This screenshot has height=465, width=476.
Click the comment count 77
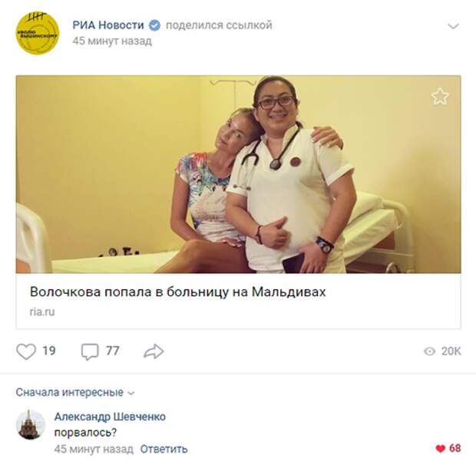(x=112, y=351)
